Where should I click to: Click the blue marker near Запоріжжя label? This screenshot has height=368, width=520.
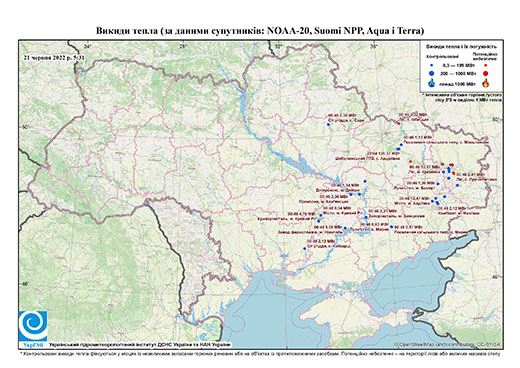366,217
